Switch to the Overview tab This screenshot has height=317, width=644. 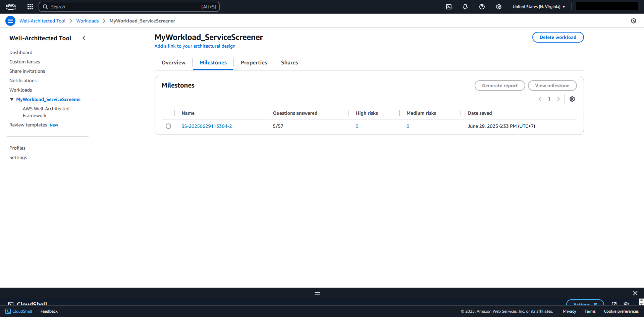173,62
